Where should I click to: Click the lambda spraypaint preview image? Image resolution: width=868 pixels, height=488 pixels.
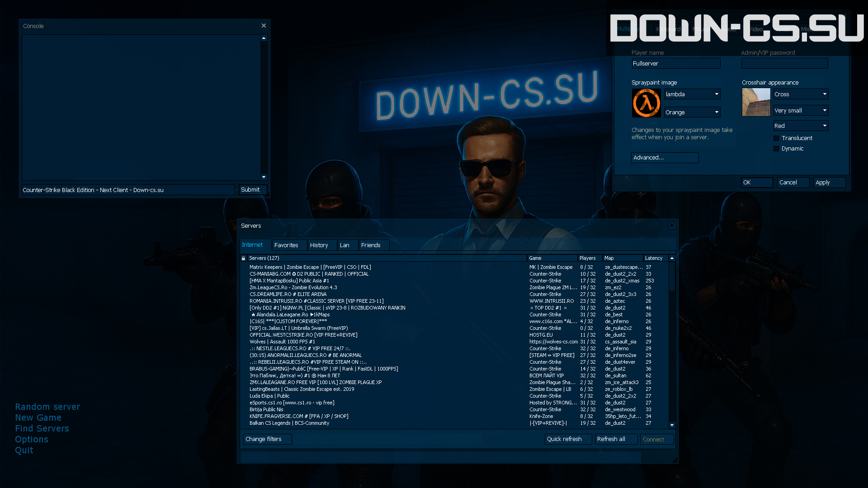click(x=646, y=103)
